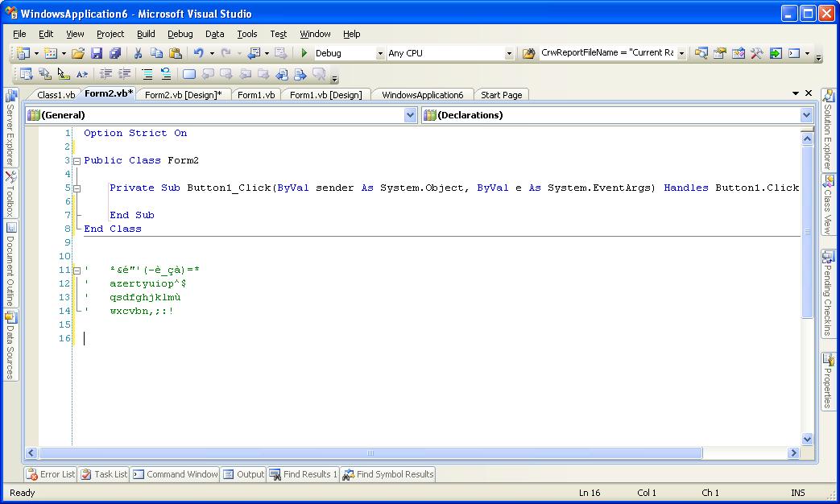Open the Error List panel
This screenshot has height=504, width=840.
tap(51, 474)
